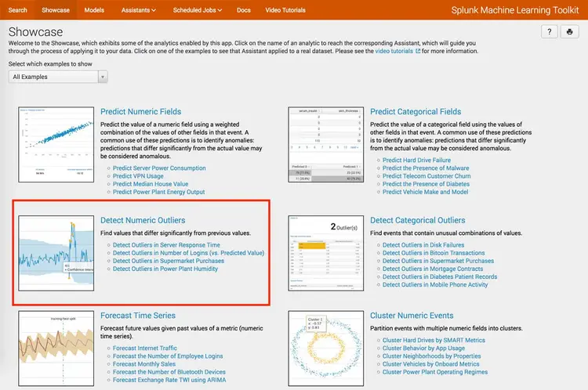The height and width of the screenshot is (390, 588).
Task: Open categorical Detect Outliers in Supermarket Purchases
Action: pyautogui.click(x=438, y=261)
